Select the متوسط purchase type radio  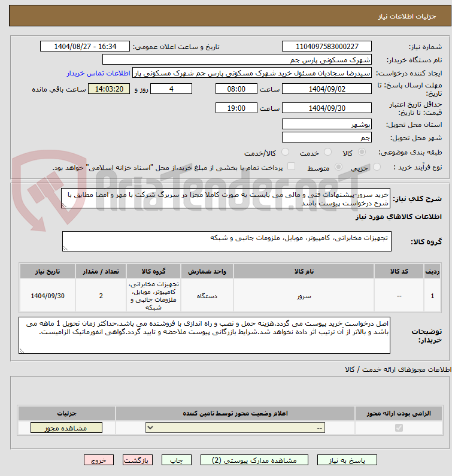click(338, 166)
